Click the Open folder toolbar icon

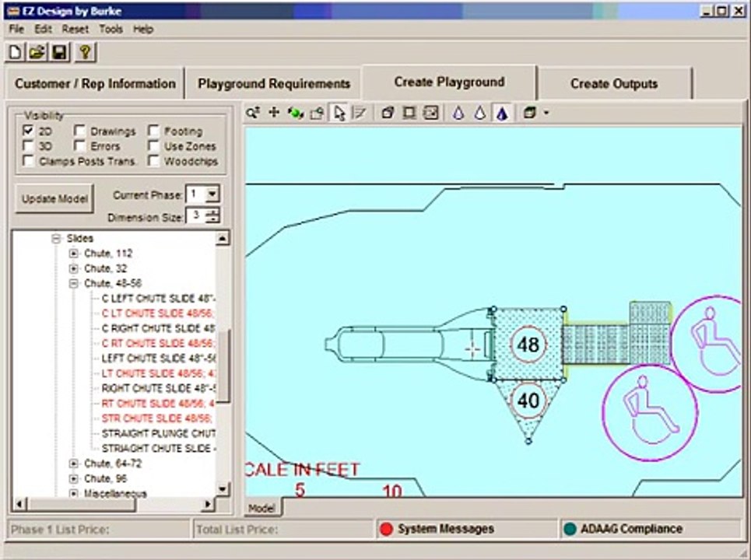pos(37,52)
